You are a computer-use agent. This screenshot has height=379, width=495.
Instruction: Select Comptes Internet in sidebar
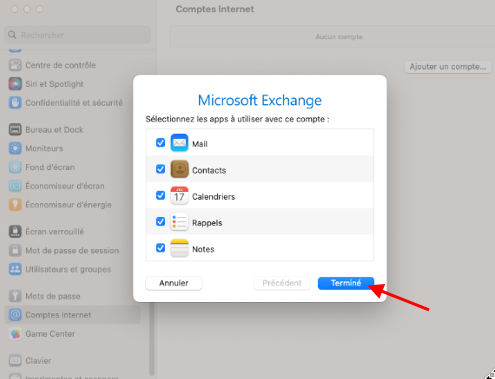pyautogui.click(x=72, y=315)
